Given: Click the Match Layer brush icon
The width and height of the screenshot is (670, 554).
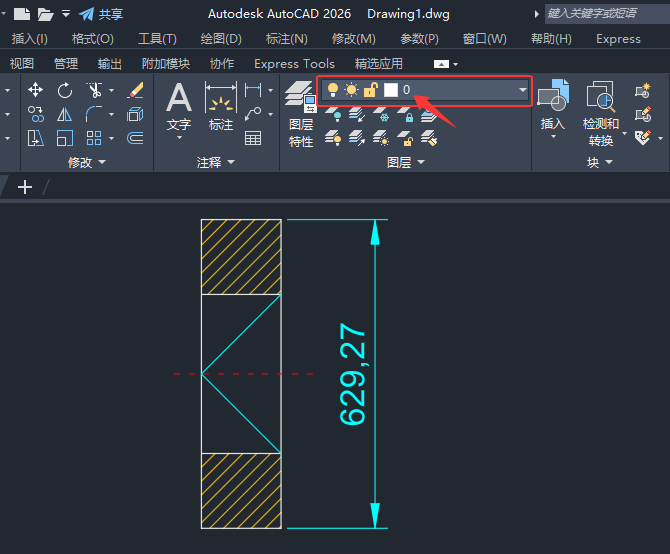Looking at the screenshot, I should click(429, 138).
